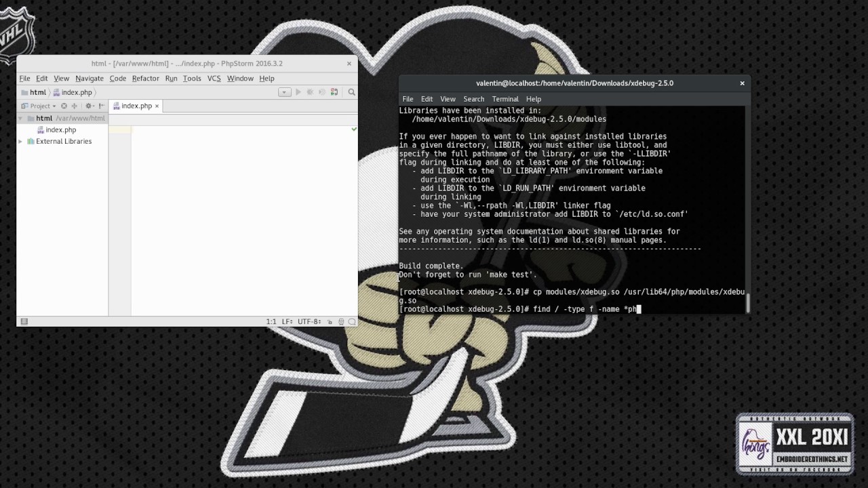Click the Hide Project panel icon
868x488 pixels.
click(x=102, y=106)
